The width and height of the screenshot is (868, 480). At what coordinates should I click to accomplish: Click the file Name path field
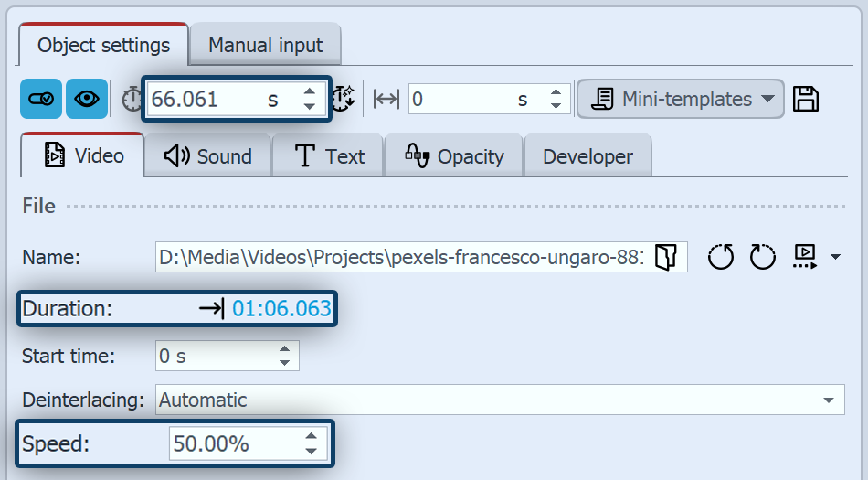(401, 258)
